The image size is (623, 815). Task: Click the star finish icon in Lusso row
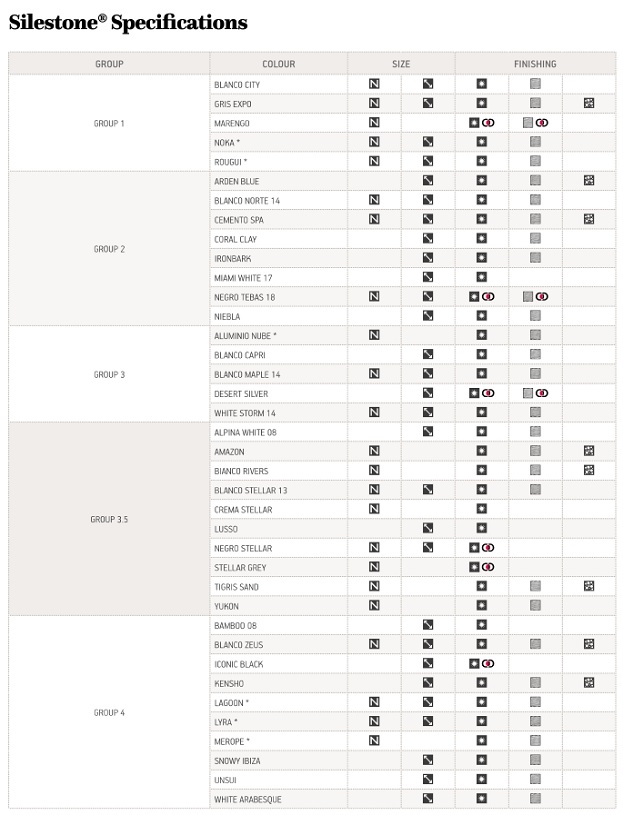coord(481,529)
